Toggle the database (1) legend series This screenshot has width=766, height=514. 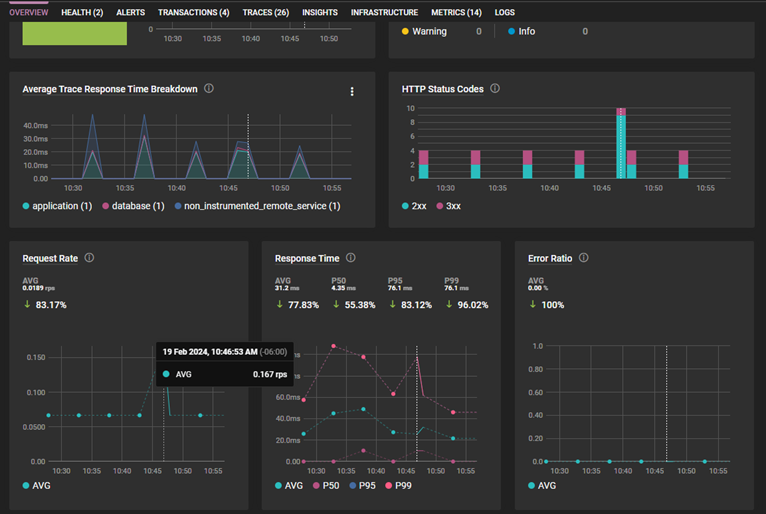tap(133, 206)
